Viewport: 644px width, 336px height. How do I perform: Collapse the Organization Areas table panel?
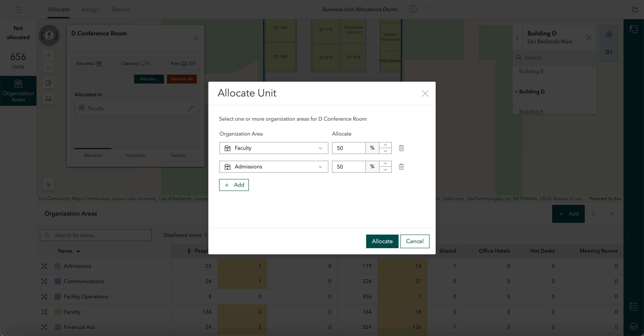coord(594,214)
